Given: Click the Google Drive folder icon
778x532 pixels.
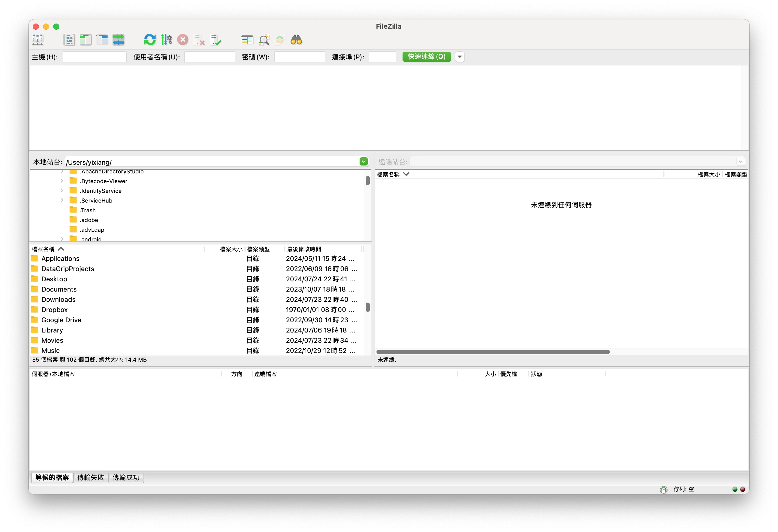Looking at the screenshot, I should [34, 320].
